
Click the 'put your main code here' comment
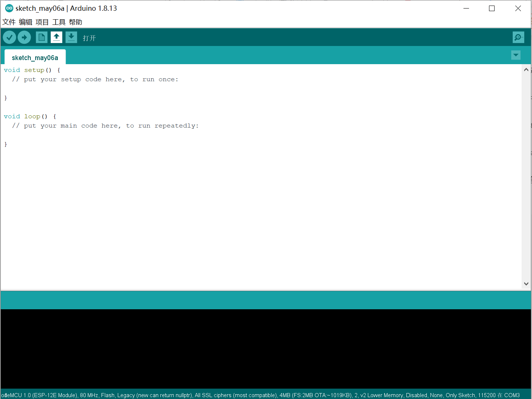pos(106,126)
